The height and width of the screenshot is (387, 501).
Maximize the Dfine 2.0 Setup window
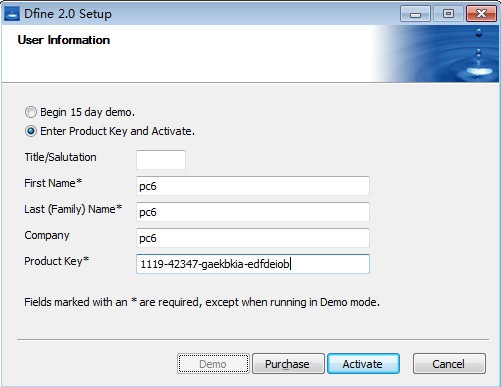[x=448, y=14]
